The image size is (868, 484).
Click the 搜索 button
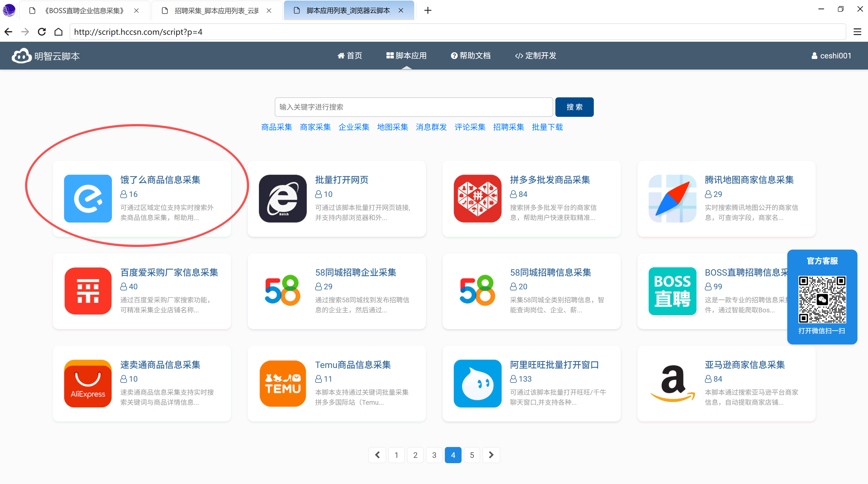[574, 107]
